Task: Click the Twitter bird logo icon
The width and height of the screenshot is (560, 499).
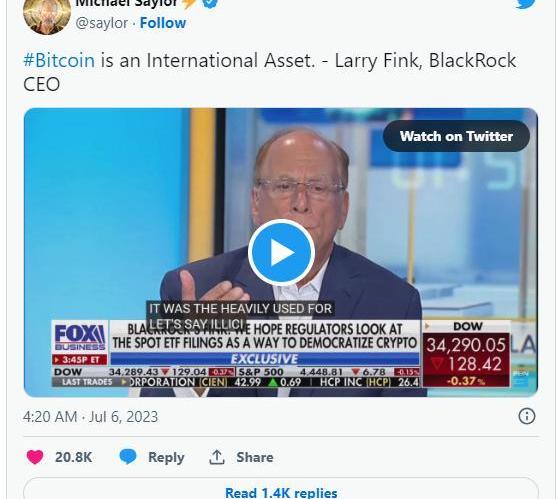Action: click(x=525, y=4)
